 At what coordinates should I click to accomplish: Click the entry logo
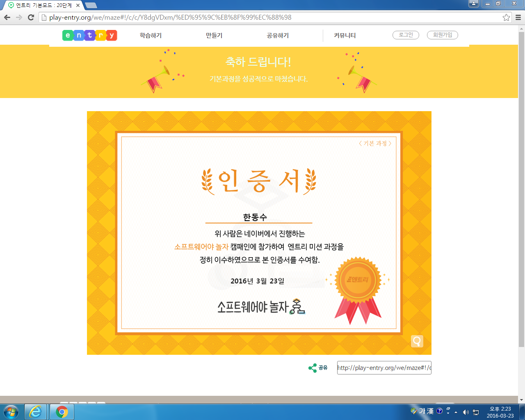(x=90, y=35)
